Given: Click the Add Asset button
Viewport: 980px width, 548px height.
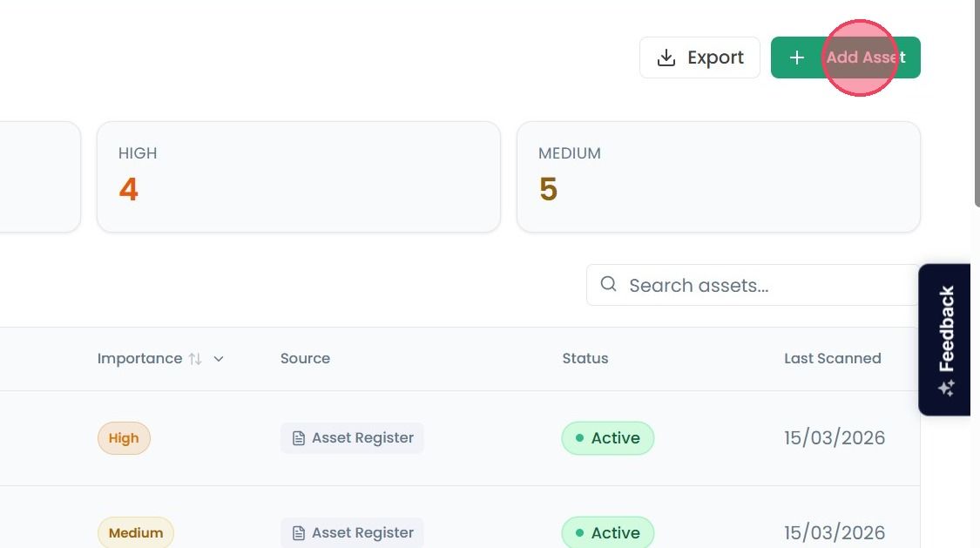Looking at the screenshot, I should pyautogui.click(x=845, y=58).
